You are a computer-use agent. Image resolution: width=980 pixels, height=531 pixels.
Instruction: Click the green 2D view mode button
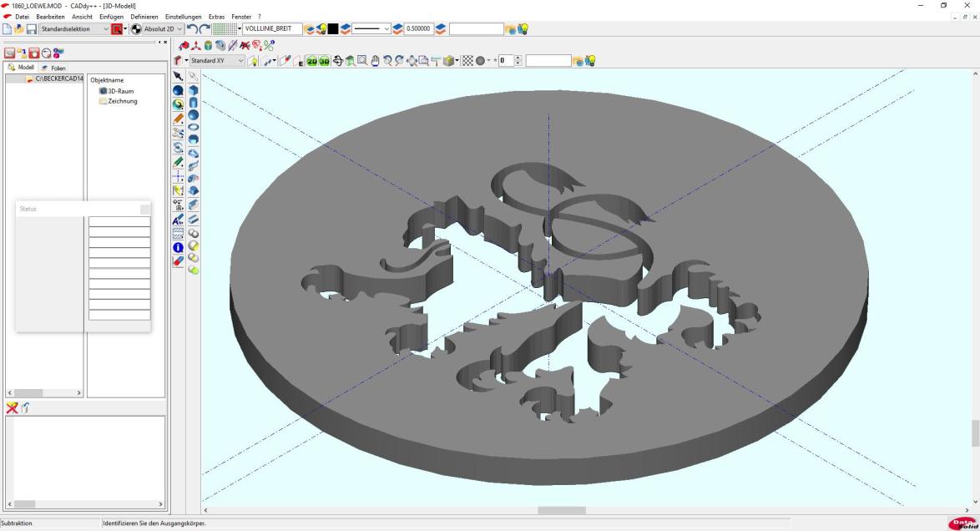(312, 61)
